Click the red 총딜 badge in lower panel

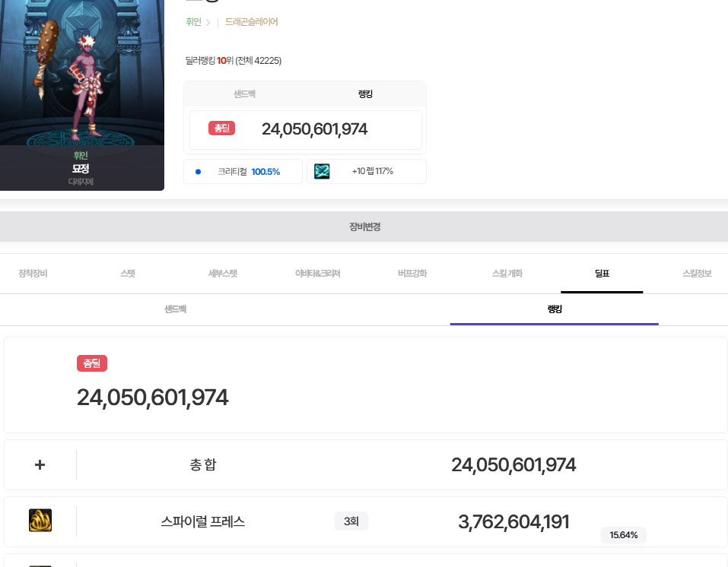click(92, 363)
